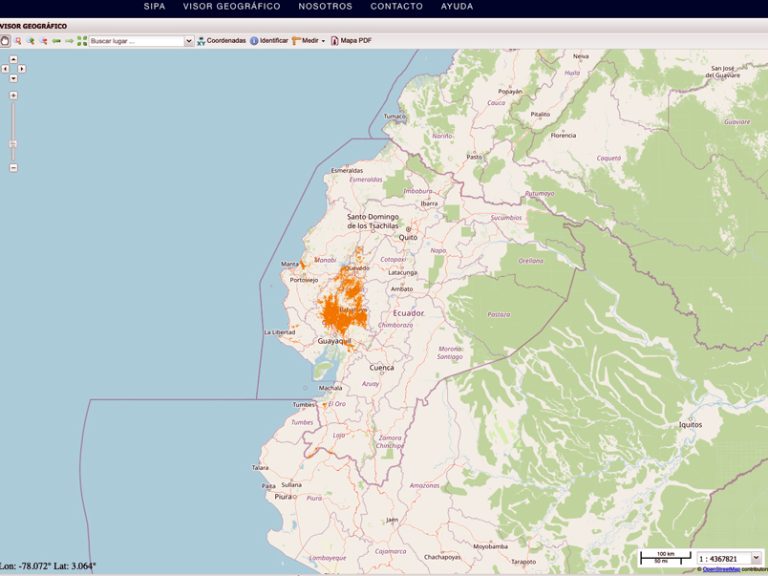Click the zoom in globe icon
Screen dimensions: 768x576
coord(31,41)
